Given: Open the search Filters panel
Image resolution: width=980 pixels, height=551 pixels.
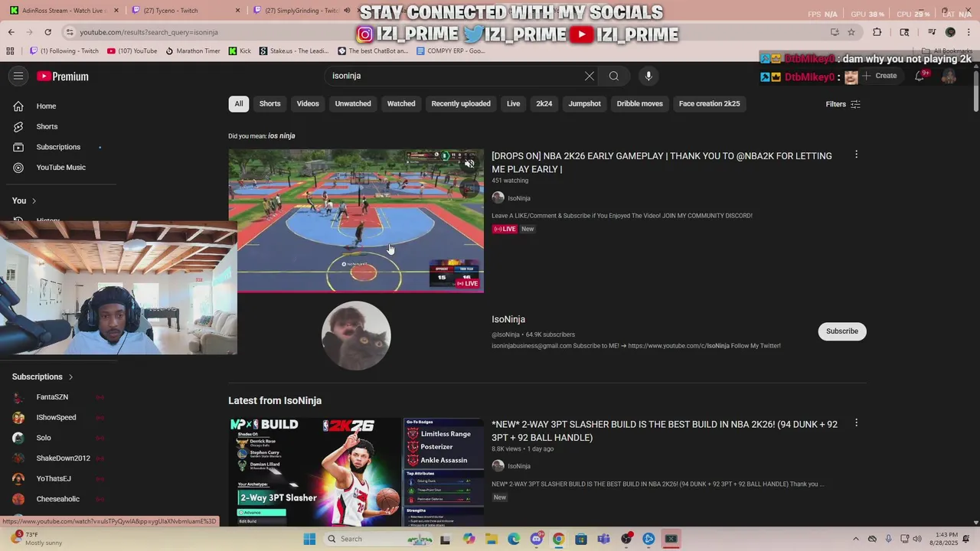Looking at the screenshot, I should [843, 104].
